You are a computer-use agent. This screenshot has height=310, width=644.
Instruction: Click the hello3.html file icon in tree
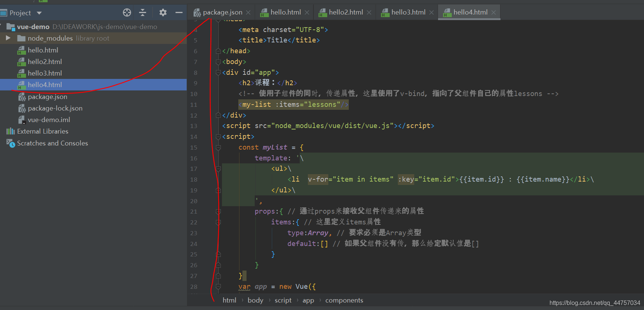click(x=22, y=73)
